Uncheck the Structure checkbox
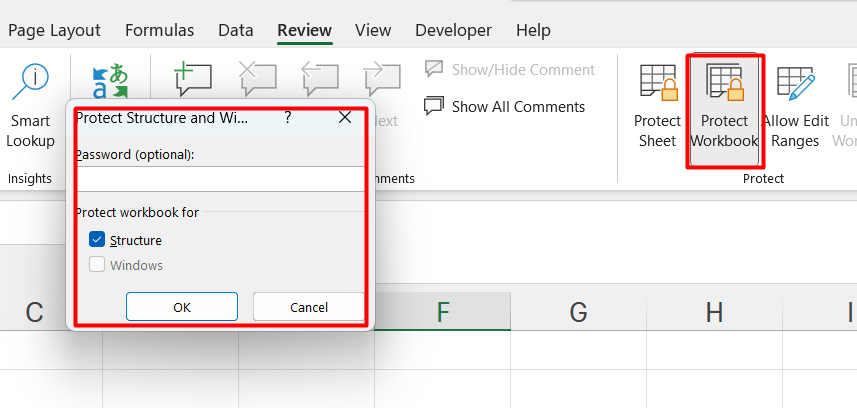 [x=97, y=240]
